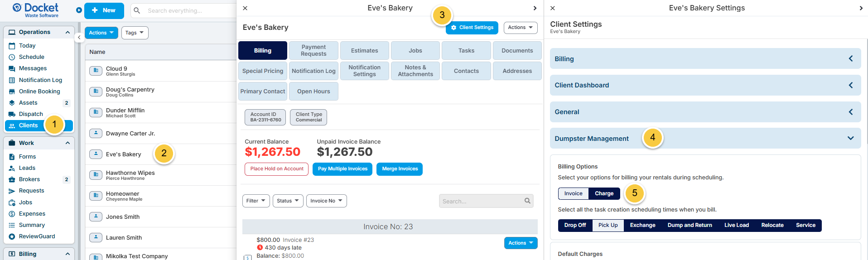Open Dispatch via its truck icon
Screen dimensions: 868x260
[12, 114]
